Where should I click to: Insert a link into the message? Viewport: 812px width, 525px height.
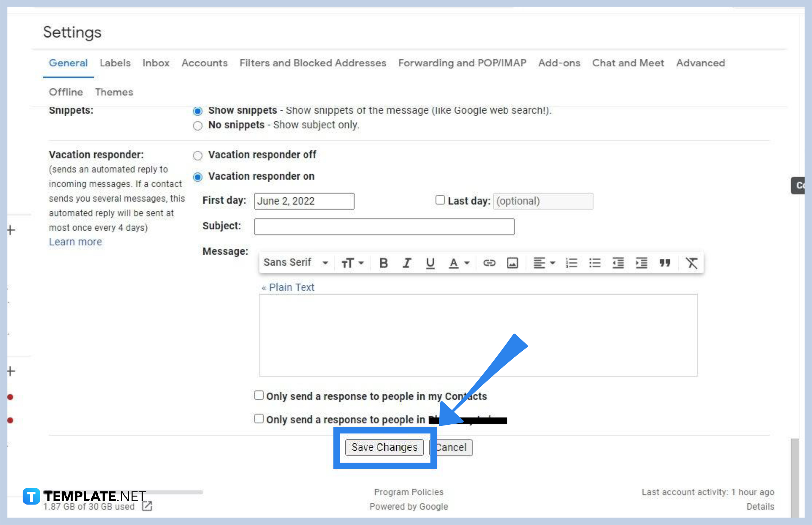click(x=489, y=262)
